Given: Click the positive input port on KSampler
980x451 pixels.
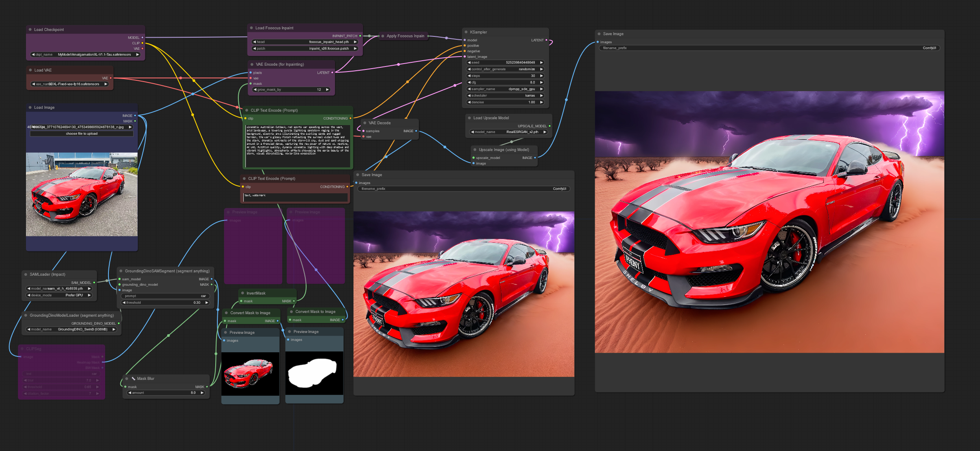Looking at the screenshot, I should (x=464, y=46).
